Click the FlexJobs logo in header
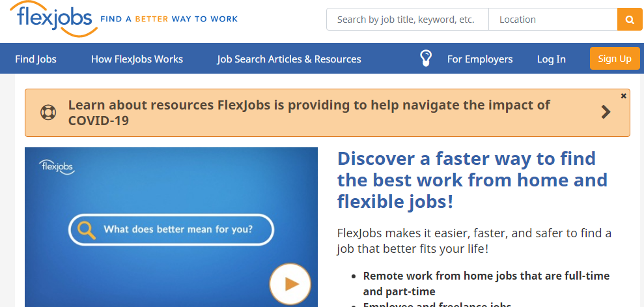The height and width of the screenshot is (307, 644). tap(53, 20)
